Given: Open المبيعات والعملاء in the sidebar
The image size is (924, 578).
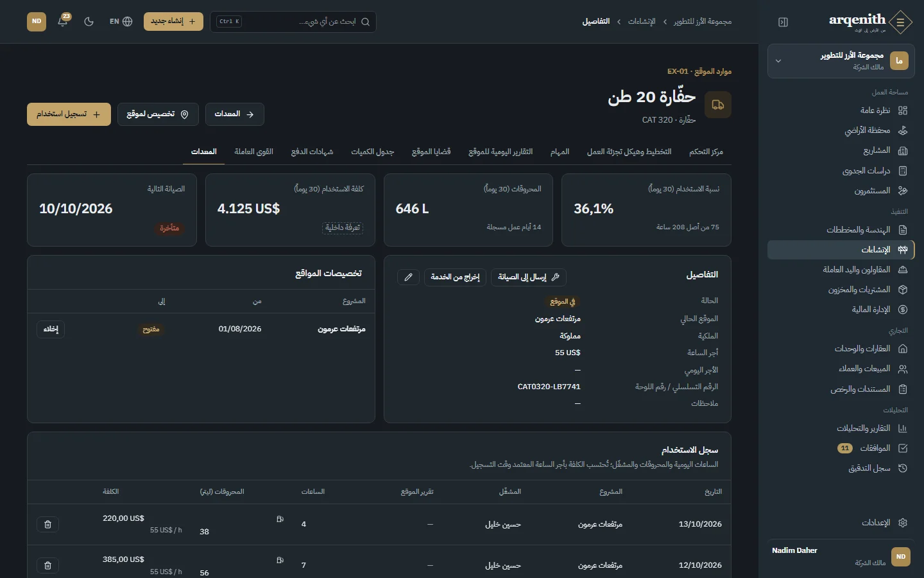Looking at the screenshot, I should [x=841, y=369].
